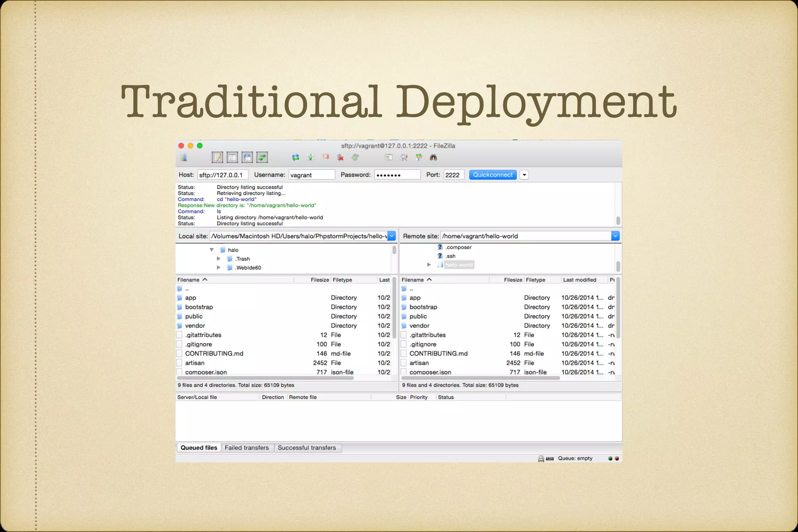Click the Password field
The image size is (798, 532).
tap(397, 175)
